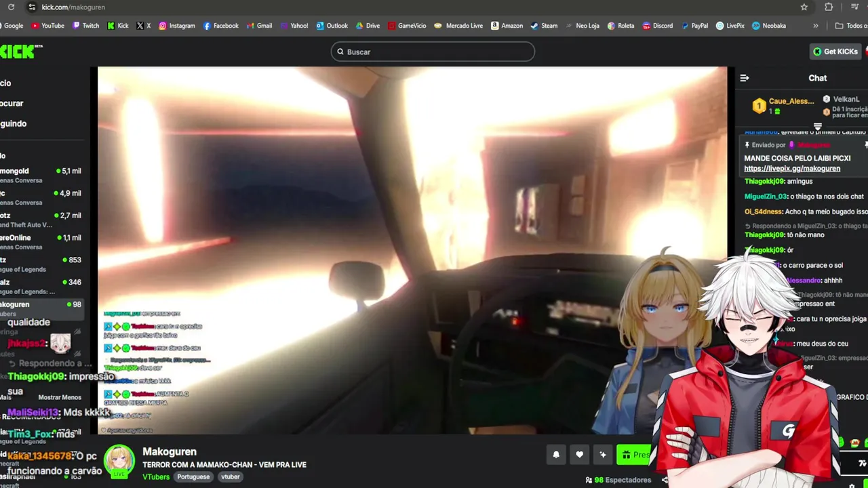Open the Twitch bookmark
Screen dimensions: 868x488
(85, 26)
